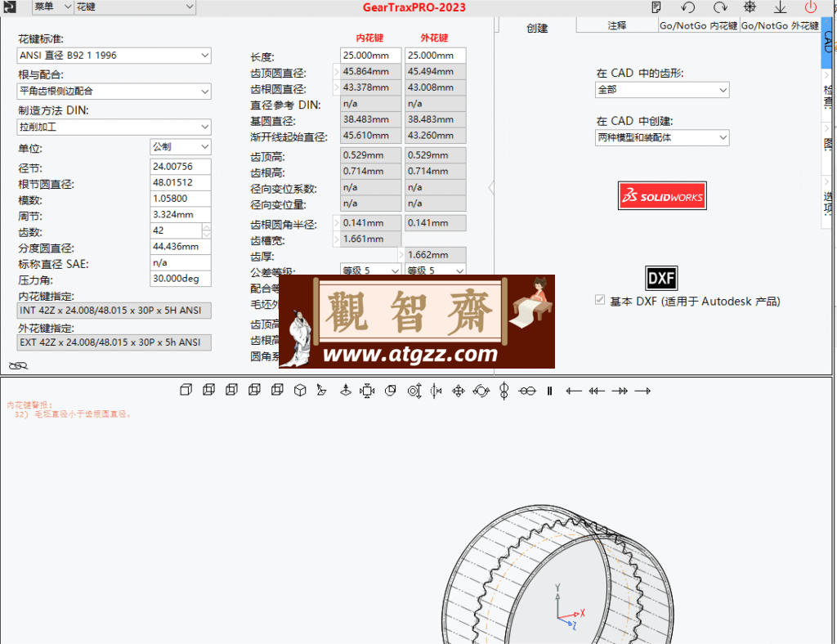The height and width of the screenshot is (644, 837).
Task: Click the arrow beside 齿厚 value
Action: tap(401, 255)
